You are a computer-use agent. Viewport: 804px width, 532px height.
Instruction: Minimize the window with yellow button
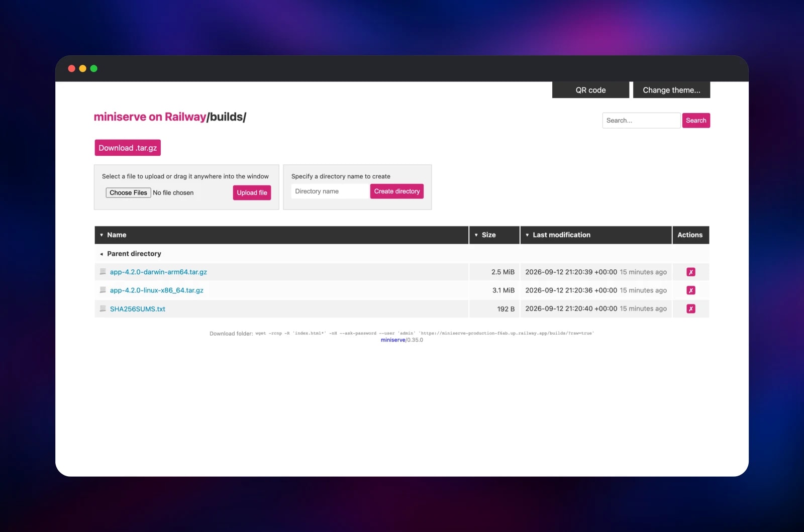pyautogui.click(x=83, y=68)
